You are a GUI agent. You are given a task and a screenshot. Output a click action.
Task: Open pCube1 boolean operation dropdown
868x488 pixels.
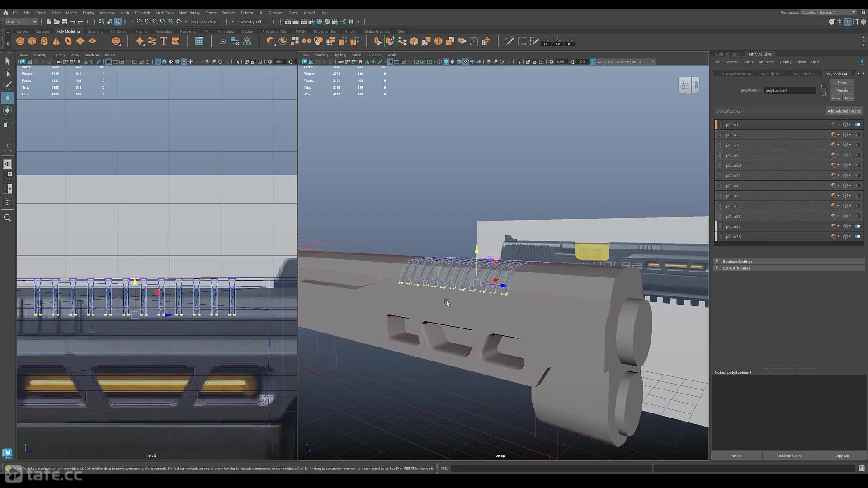point(835,125)
